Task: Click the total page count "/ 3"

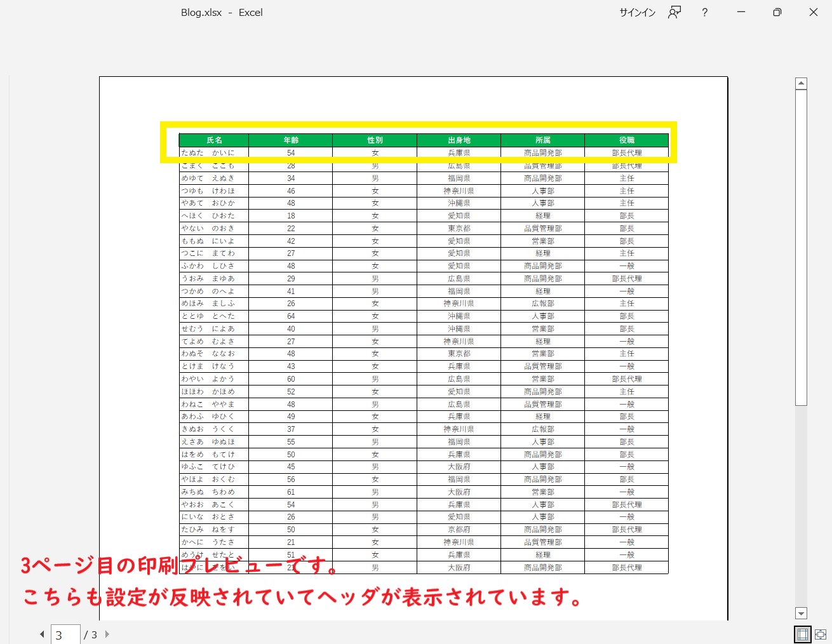Action: 90,634
